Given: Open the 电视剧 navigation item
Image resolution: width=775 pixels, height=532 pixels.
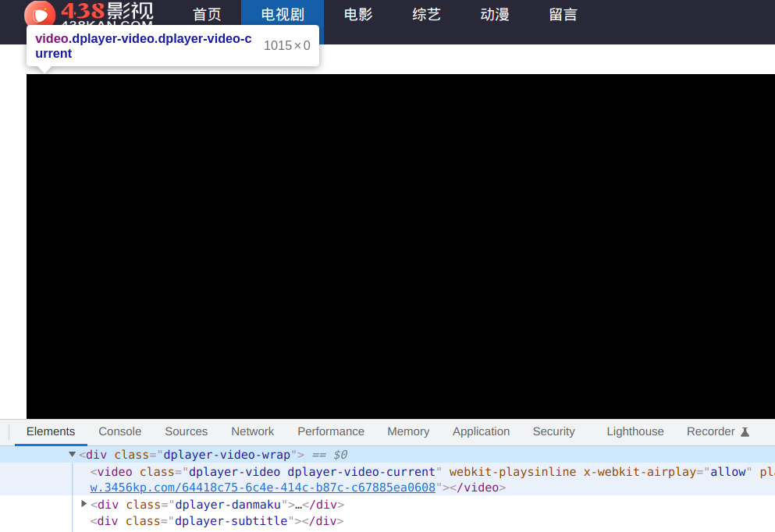Looking at the screenshot, I should tap(283, 14).
